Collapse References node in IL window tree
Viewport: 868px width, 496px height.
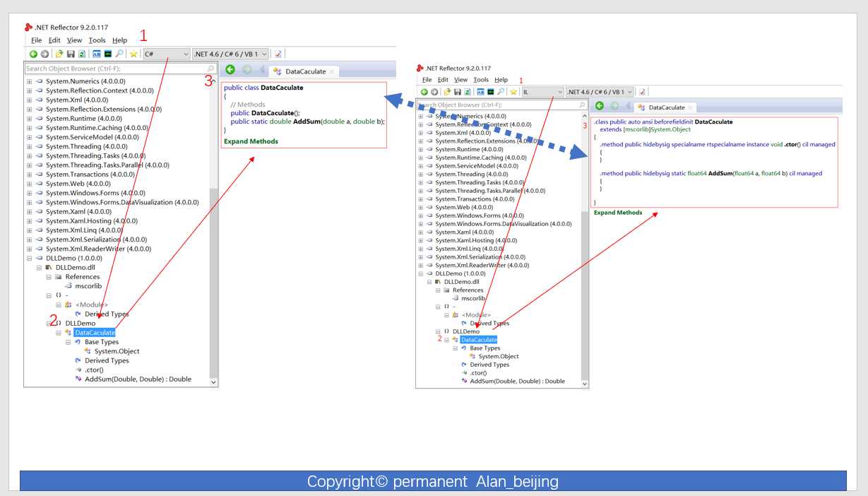438,290
